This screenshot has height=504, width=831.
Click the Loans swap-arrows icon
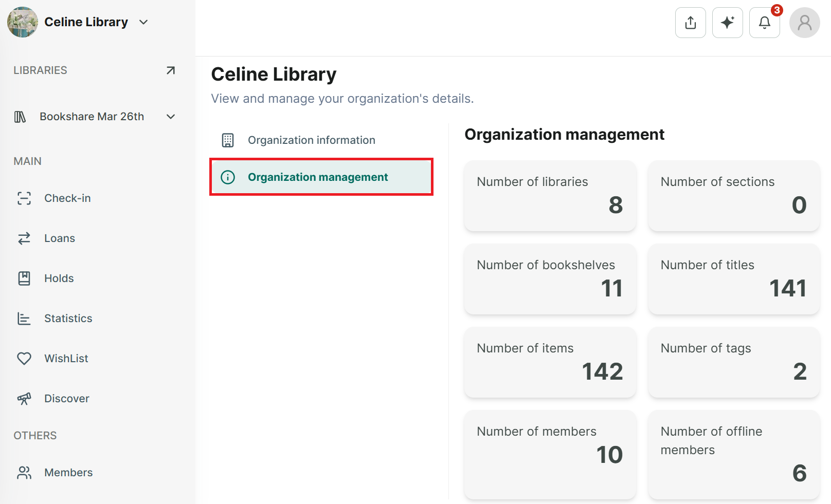click(24, 238)
